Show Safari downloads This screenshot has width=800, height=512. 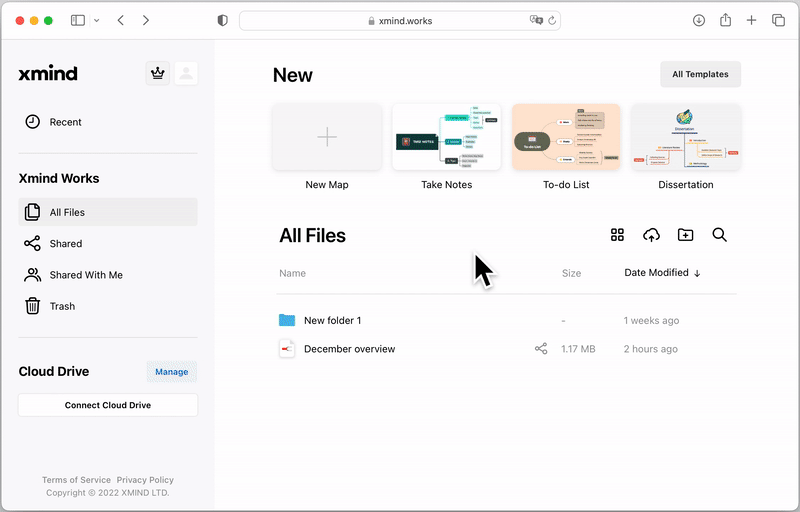pyautogui.click(x=699, y=20)
